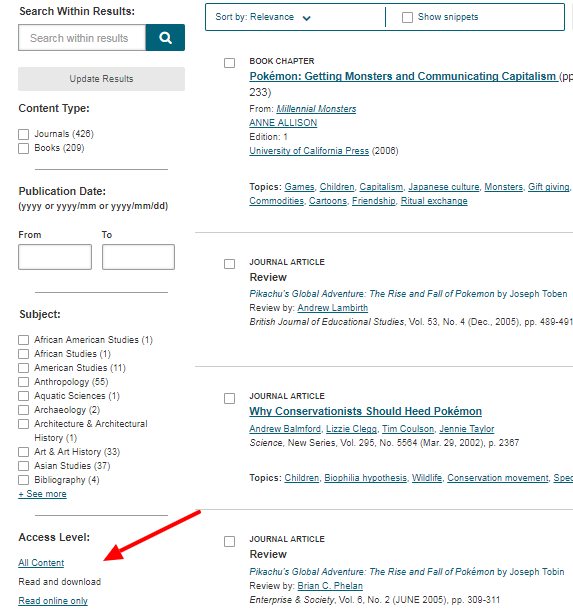Choose All Content access level

[x=41, y=563]
